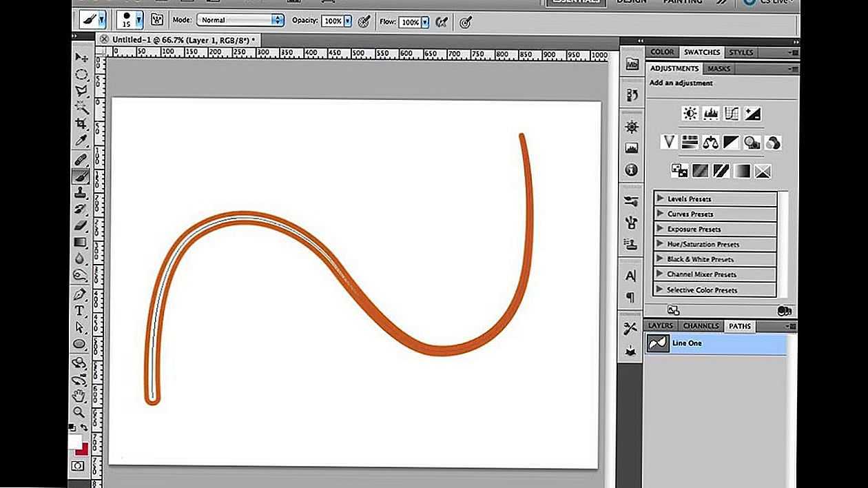This screenshot has height=488, width=868.
Task: Select the History Brush tool
Action: (x=81, y=209)
